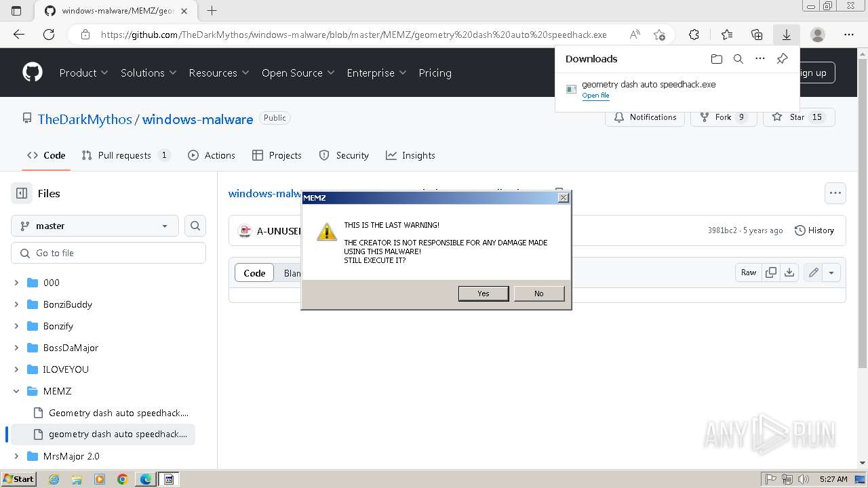Click the GitHub logo icon
Viewport: 868px width, 488px height.
pyautogui.click(x=33, y=73)
